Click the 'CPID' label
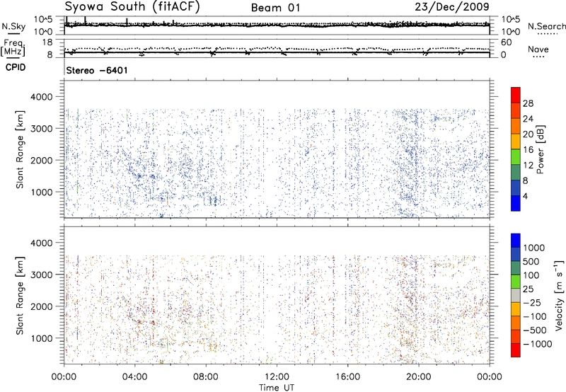566x392 pixels. 16,67
